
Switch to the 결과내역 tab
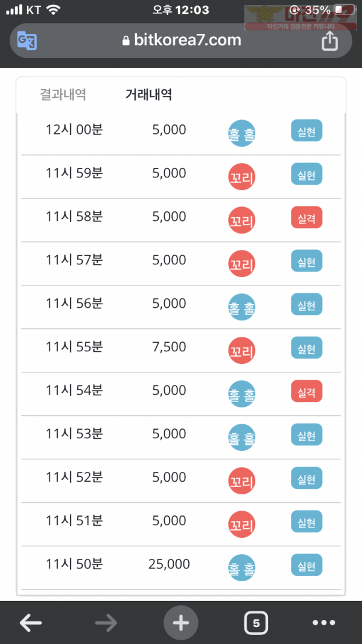[x=63, y=95]
